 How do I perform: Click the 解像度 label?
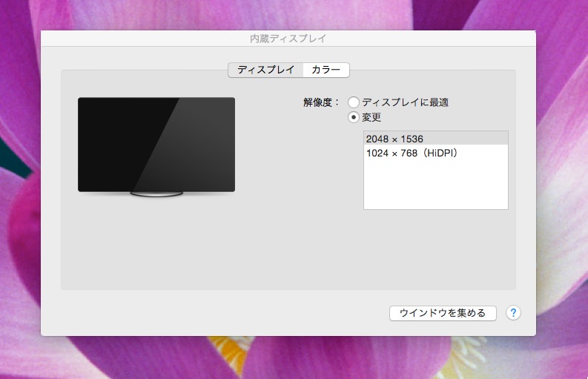[321, 102]
